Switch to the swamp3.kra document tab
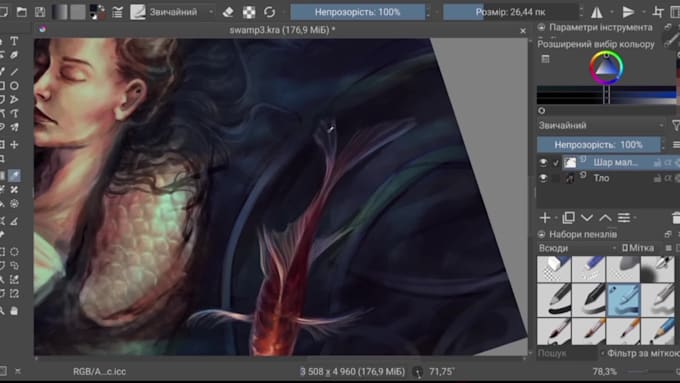This screenshot has width=680, height=383. [282, 30]
